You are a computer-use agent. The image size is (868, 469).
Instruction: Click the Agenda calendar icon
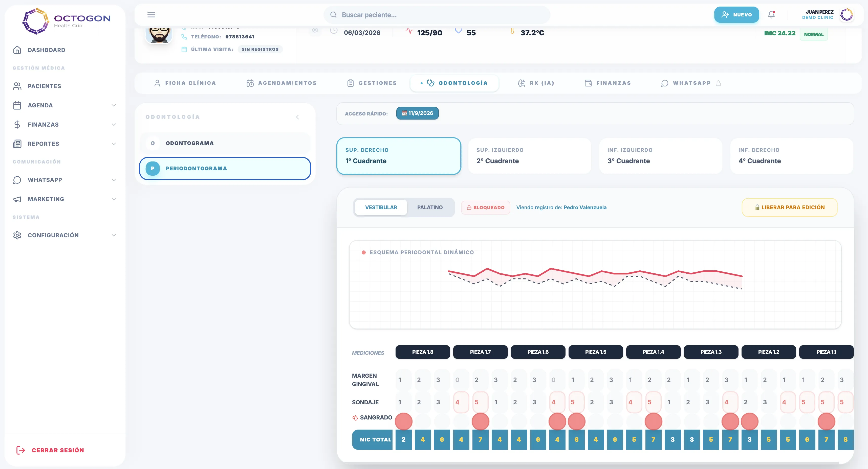(x=17, y=105)
